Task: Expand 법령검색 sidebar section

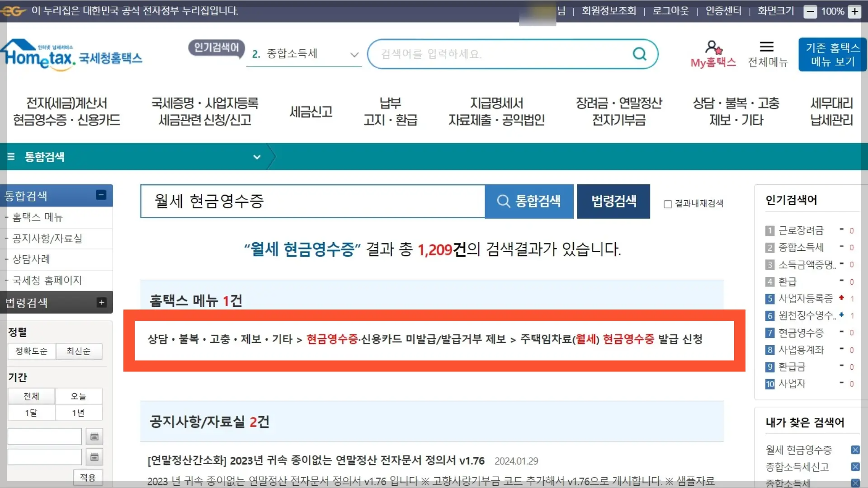Action: [x=101, y=302]
